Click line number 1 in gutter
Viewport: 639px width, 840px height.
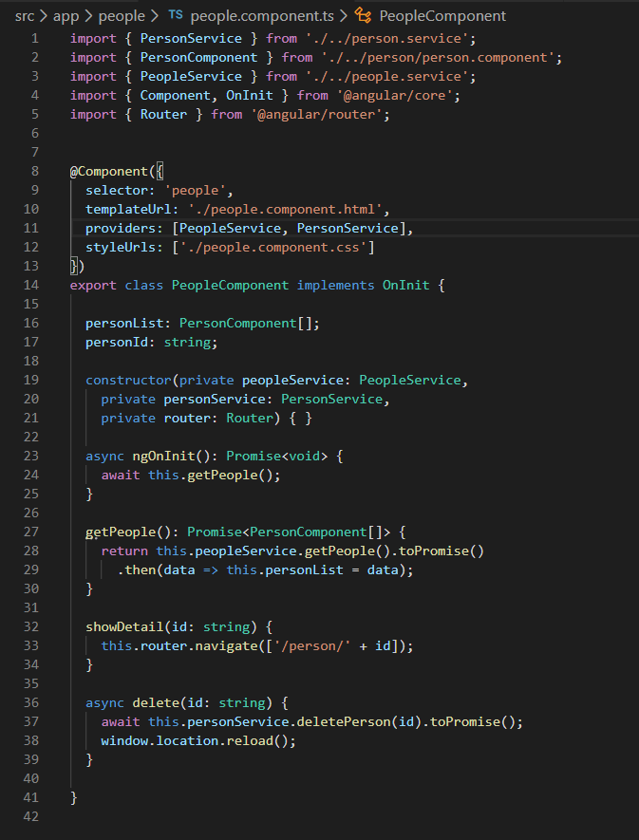[x=35, y=39]
